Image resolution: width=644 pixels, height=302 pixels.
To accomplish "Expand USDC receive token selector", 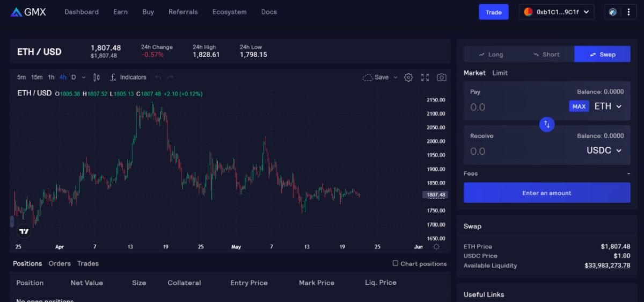I will click(x=604, y=150).
